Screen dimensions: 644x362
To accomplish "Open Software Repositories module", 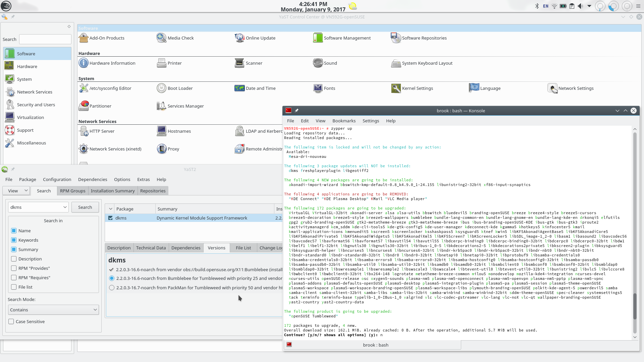I will coord(419,38).
